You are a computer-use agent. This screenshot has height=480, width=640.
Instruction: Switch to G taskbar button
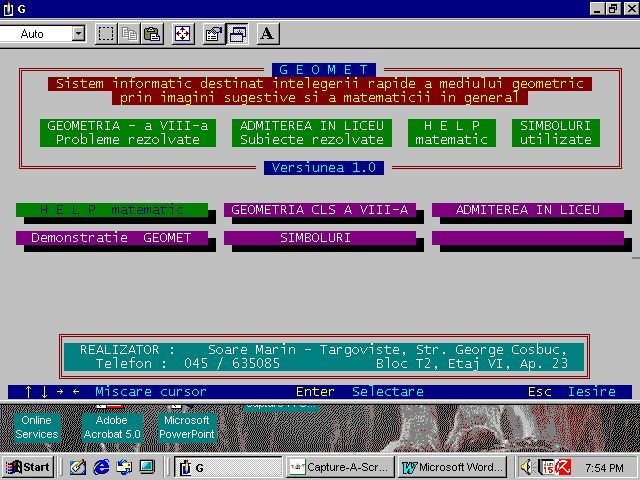pyautogui.click(x=228, y=467)
